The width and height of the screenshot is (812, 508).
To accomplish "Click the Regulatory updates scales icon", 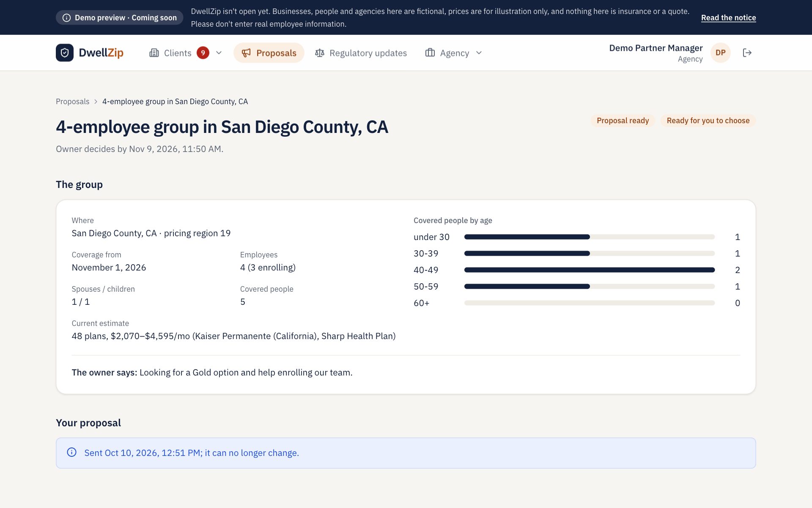I will click(x=320, y=53).
